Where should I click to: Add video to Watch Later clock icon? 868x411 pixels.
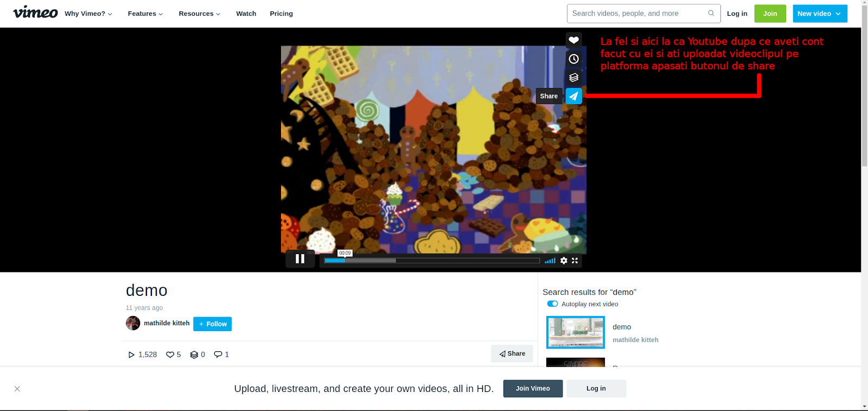tap(574, 59)
